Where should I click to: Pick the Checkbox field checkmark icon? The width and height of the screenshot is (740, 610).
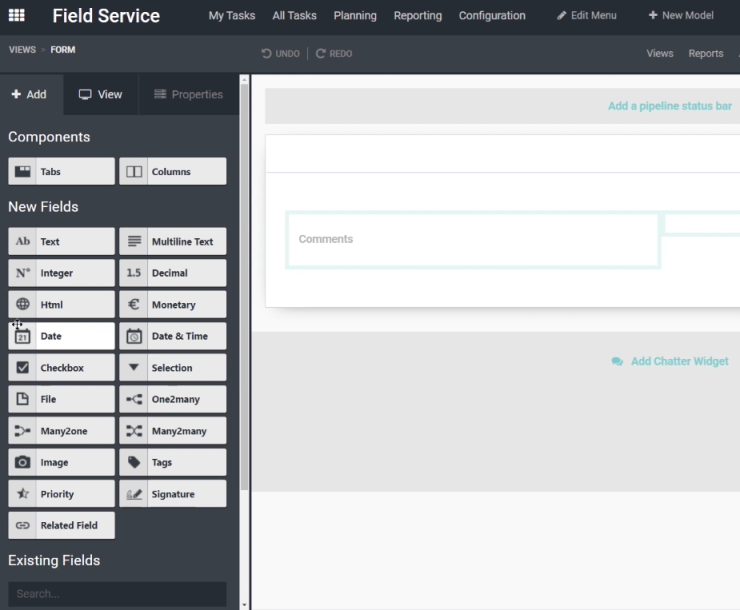(x=22, y=368)
